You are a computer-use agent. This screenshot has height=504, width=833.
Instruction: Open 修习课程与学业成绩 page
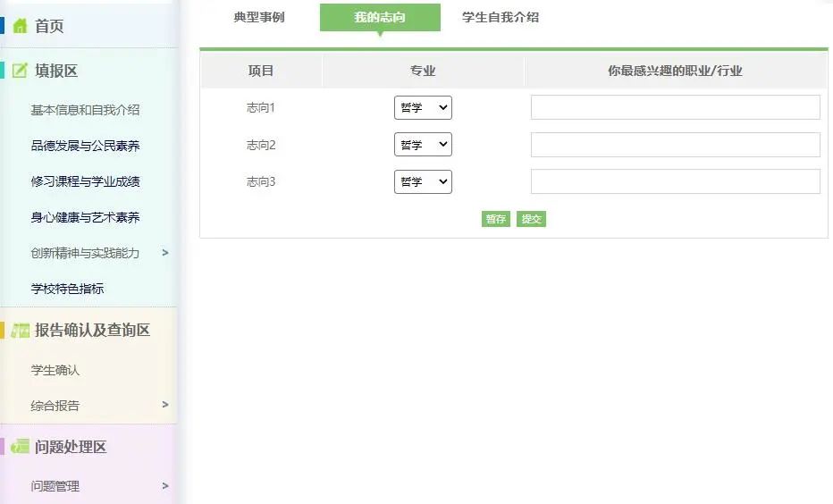pyautogui.click(x=85, y=181)
